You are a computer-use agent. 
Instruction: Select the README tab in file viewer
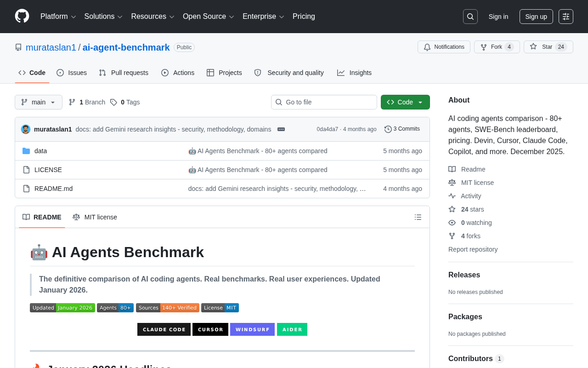tap(42, 217)
